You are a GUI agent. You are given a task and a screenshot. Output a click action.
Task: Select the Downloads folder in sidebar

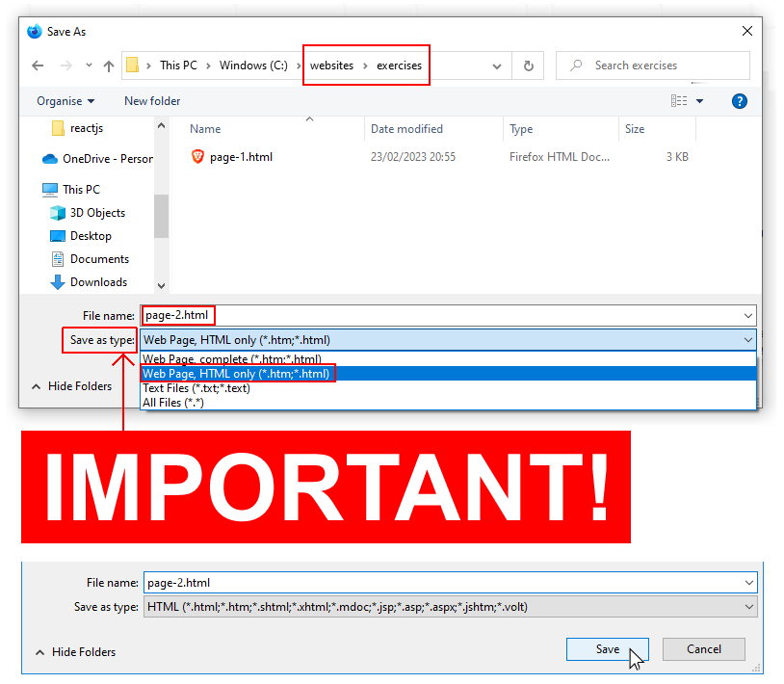[98, 282]
